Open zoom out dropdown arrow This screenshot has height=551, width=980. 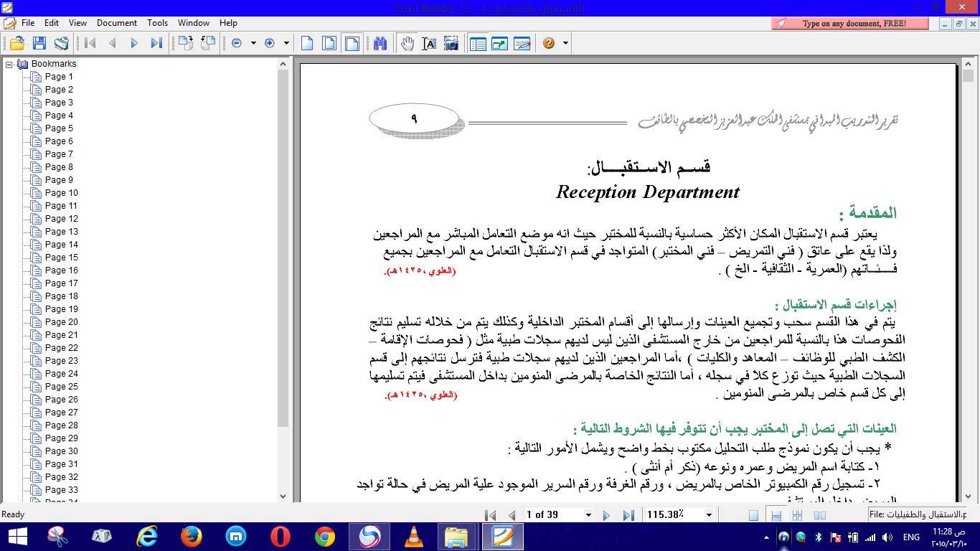click(253, 44)
